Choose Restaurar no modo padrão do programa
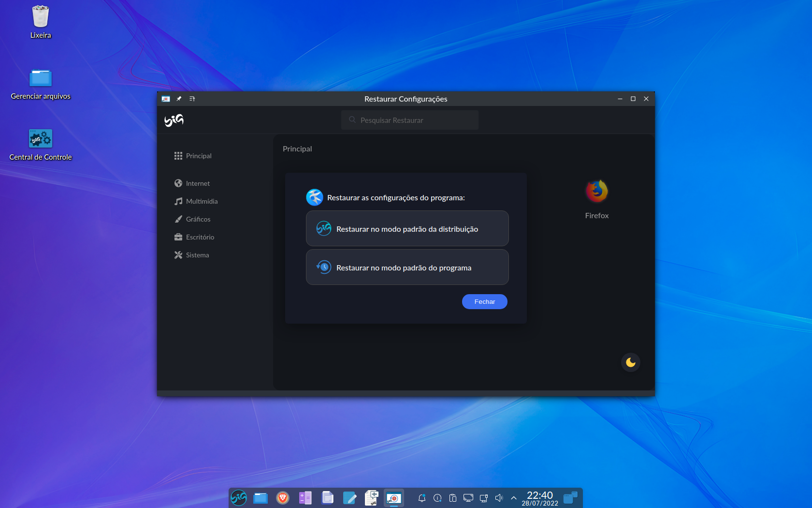The image size is (812, 508). click(x=407, y=267)
